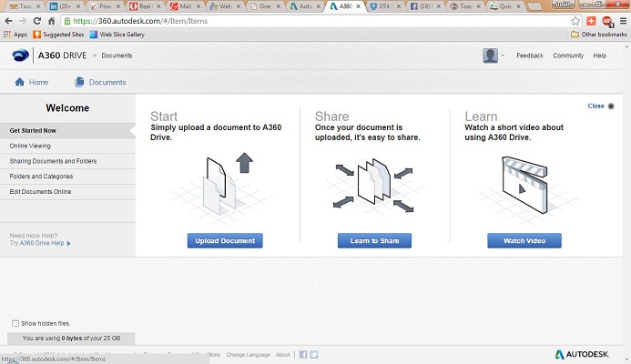This screenshot has height=364, width=631.
Task: Click the browser forward arrow
Action: pyautogui.click(x=23, y=21)
